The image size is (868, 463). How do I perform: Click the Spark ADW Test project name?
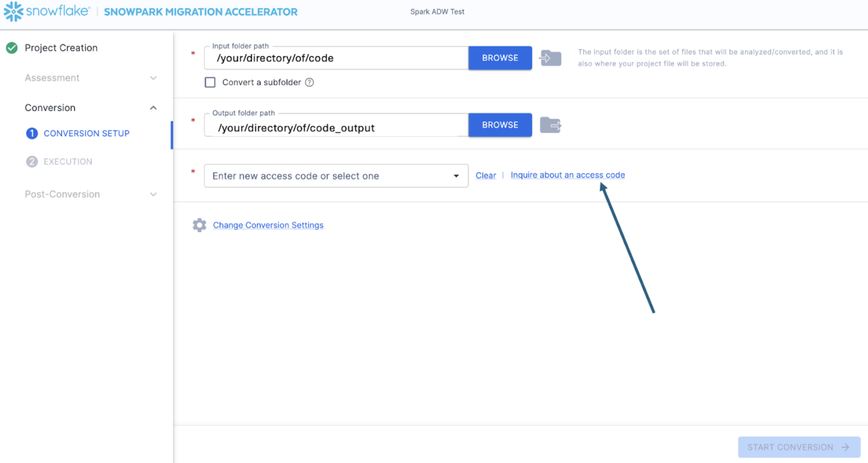[x=437, y=12]
